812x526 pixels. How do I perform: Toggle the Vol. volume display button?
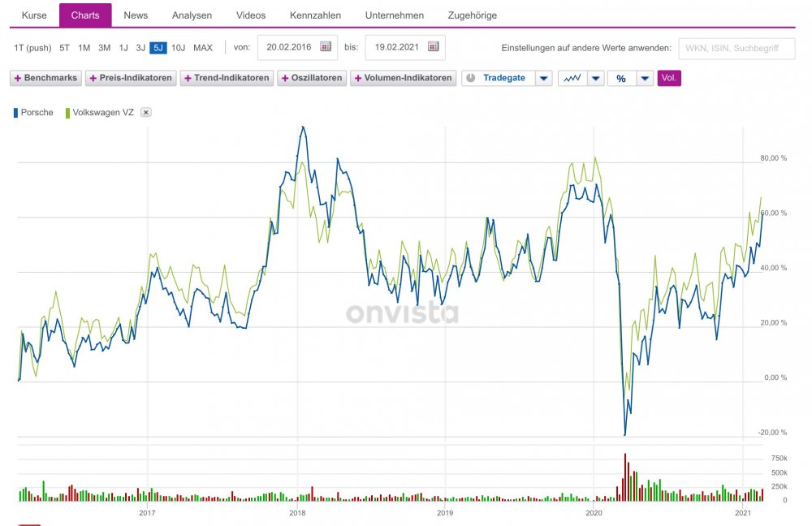669,78
